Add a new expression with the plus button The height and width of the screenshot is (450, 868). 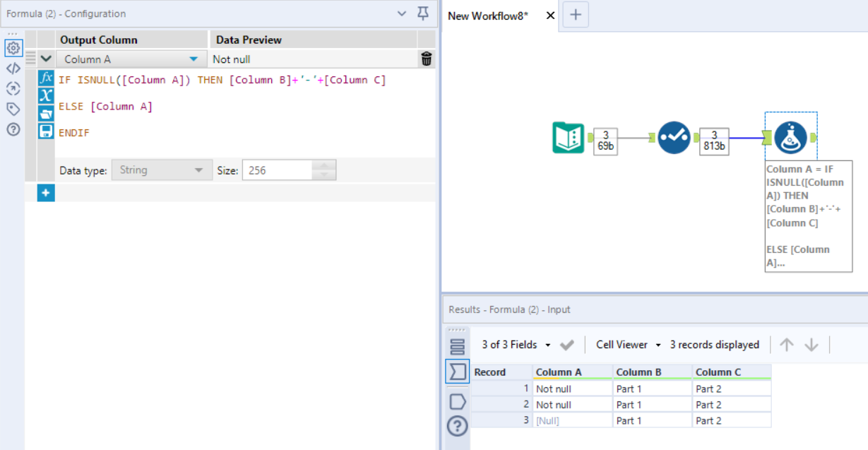[45, 192]
